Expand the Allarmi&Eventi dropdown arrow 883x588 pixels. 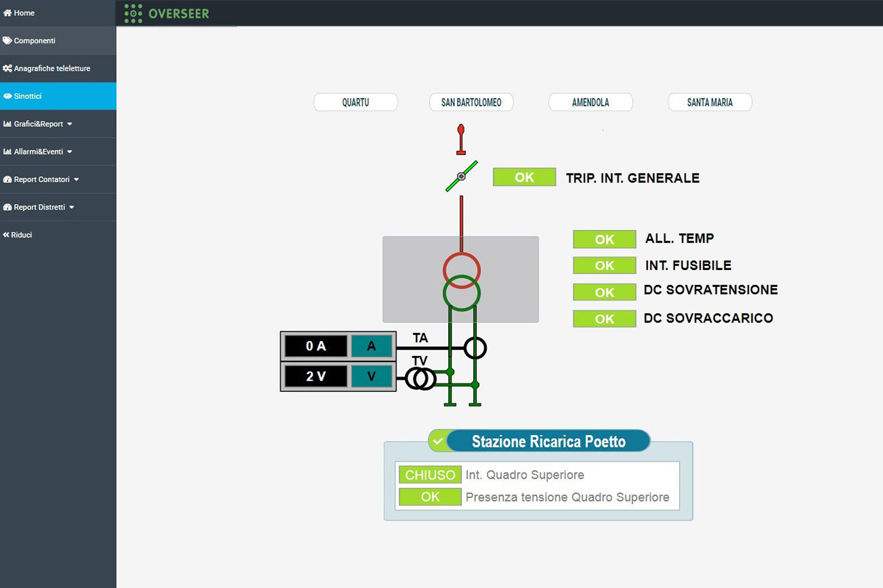click(70, 152)
